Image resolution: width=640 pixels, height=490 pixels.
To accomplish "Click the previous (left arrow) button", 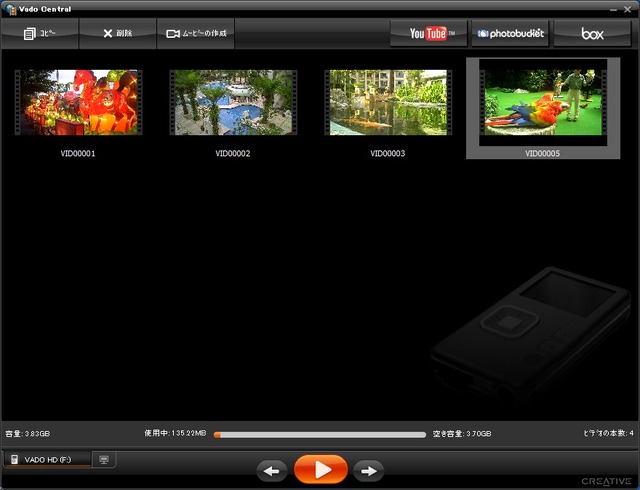I will 271,470.
